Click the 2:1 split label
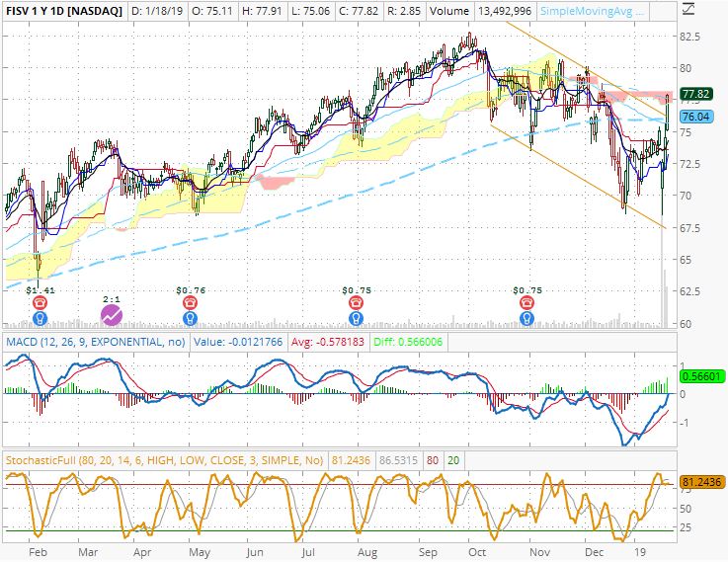The width and height of the screenshot is (728, 562). pos(112,299)
